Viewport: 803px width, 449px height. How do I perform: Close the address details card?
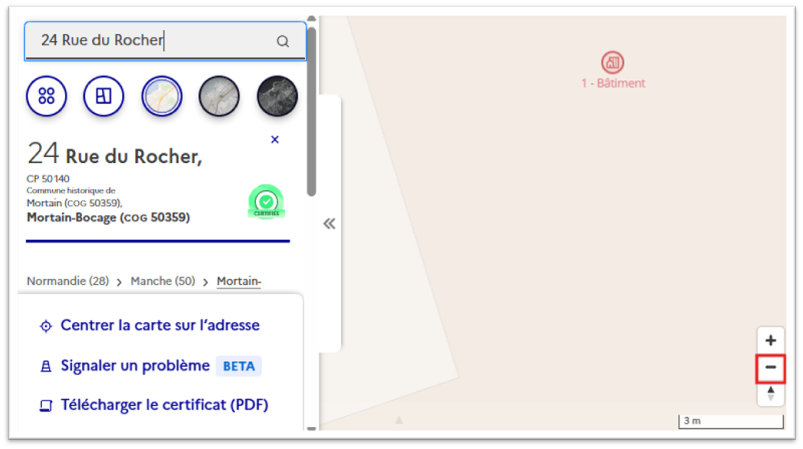(x=275, y=140)
